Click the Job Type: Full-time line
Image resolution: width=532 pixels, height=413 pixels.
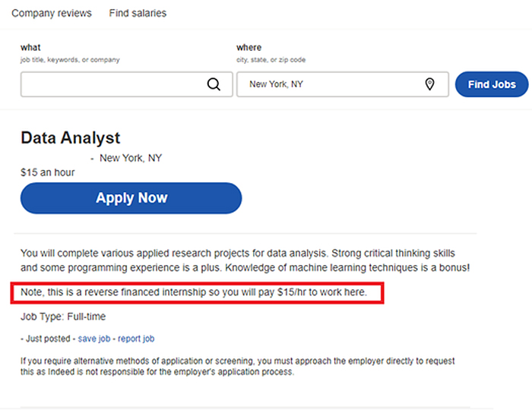63,317
